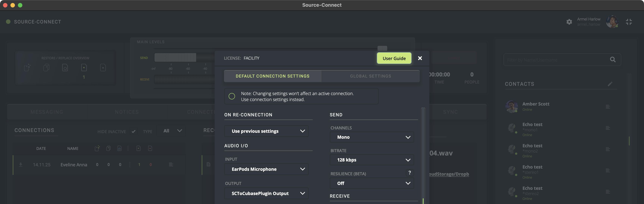
Task: Close the settings dialog with X
Action: pos(420,58)
